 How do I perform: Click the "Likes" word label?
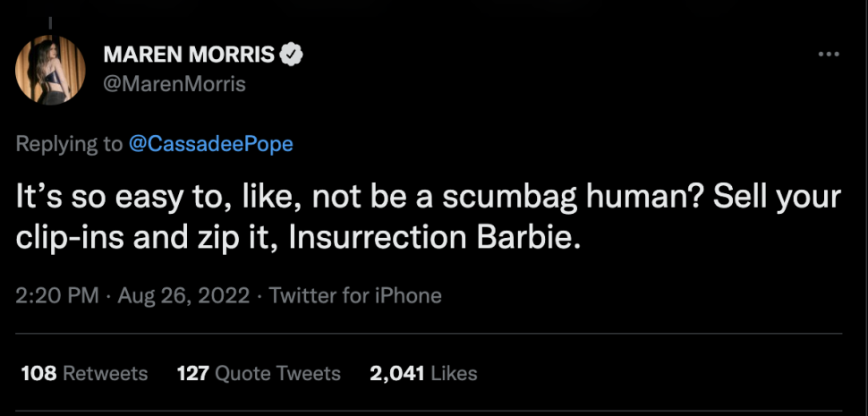[x=454, y=373]
